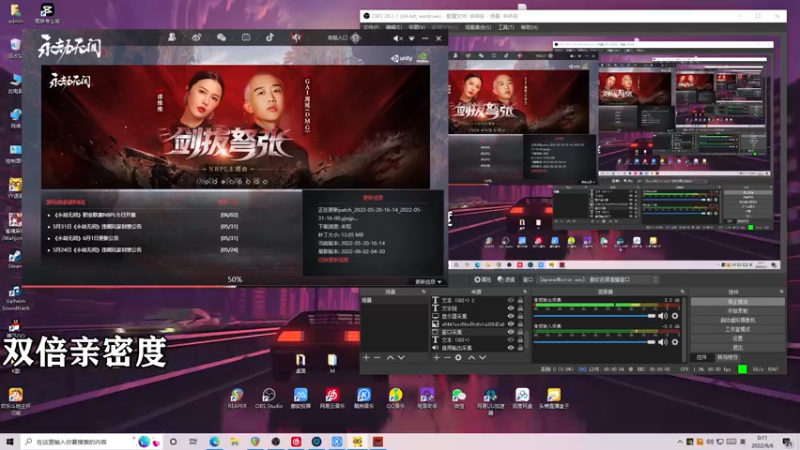The image size is (800, 450).
Task: Click 切换更新线路 red link in update panel
Action: [333, 260]
